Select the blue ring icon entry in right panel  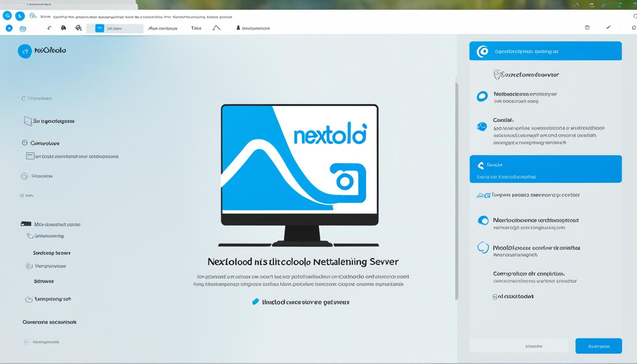482,96
